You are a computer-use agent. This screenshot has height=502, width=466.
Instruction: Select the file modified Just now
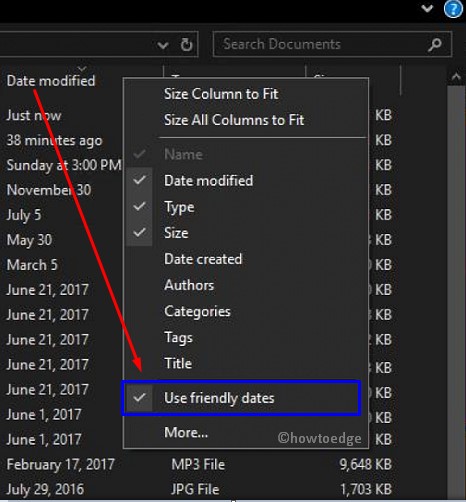point(34,115)
